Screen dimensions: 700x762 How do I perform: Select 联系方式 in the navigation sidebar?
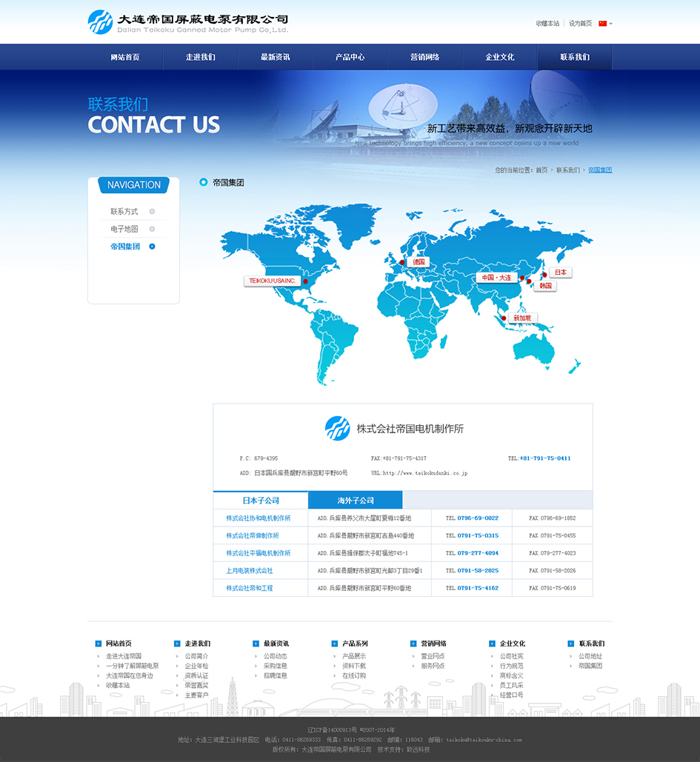coord(124,212)
